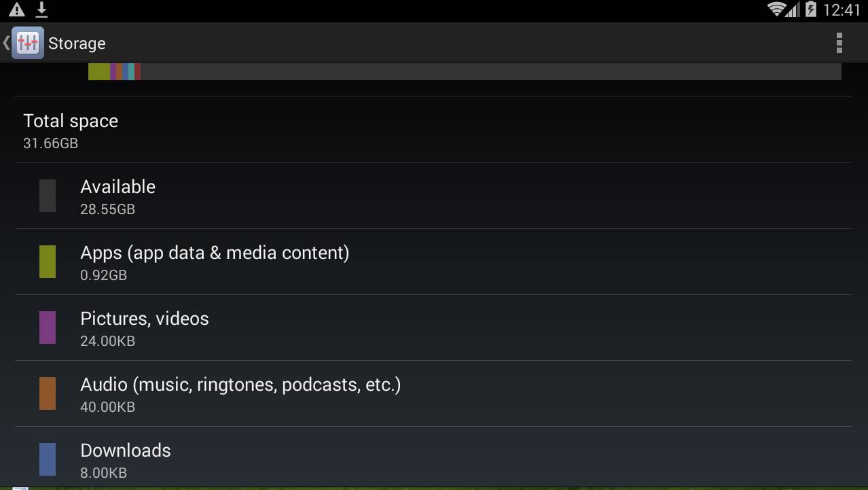Open the three-dot overflow menu
Viewport: 868px width, 490px height.
click(839, 43)
